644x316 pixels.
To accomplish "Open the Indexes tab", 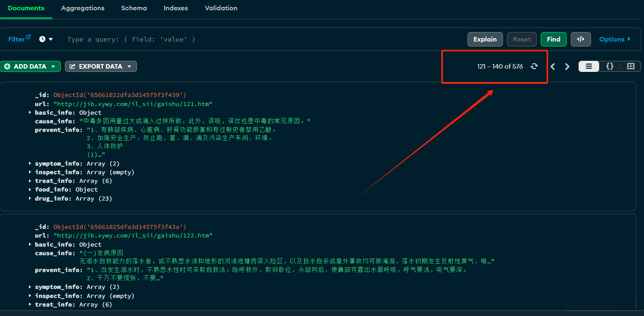I will [x=176, y=8].
